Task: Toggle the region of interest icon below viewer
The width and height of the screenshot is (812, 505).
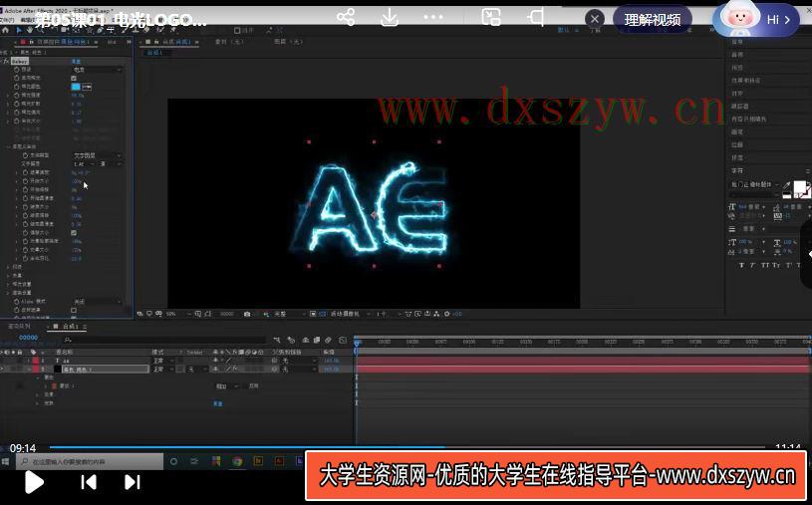Action: [313, 314]
